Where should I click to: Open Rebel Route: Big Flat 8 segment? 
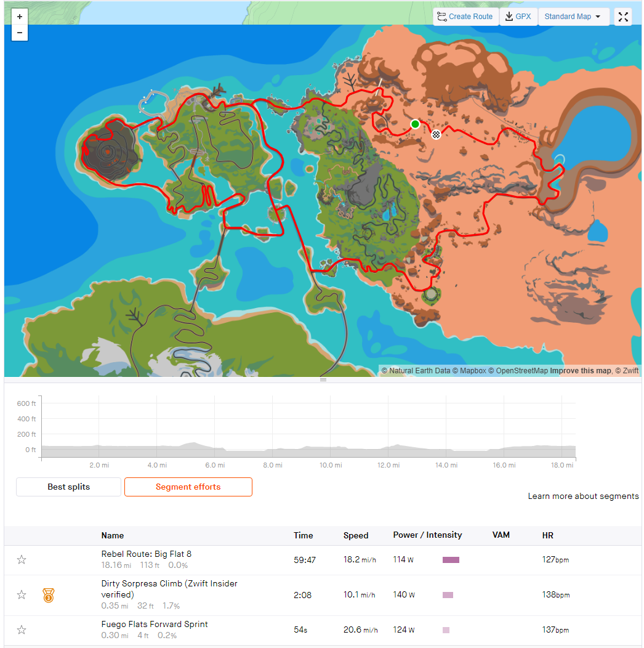(147, 554)
